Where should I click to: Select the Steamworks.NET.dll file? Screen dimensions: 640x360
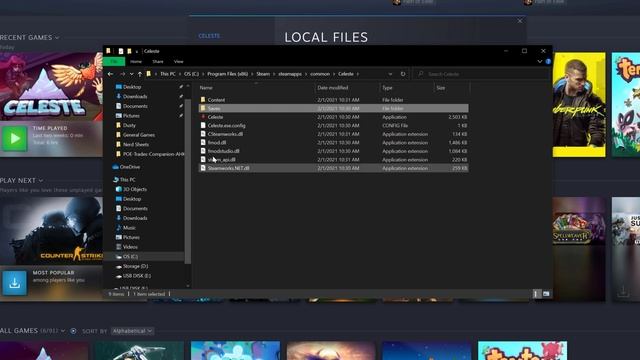333,168
